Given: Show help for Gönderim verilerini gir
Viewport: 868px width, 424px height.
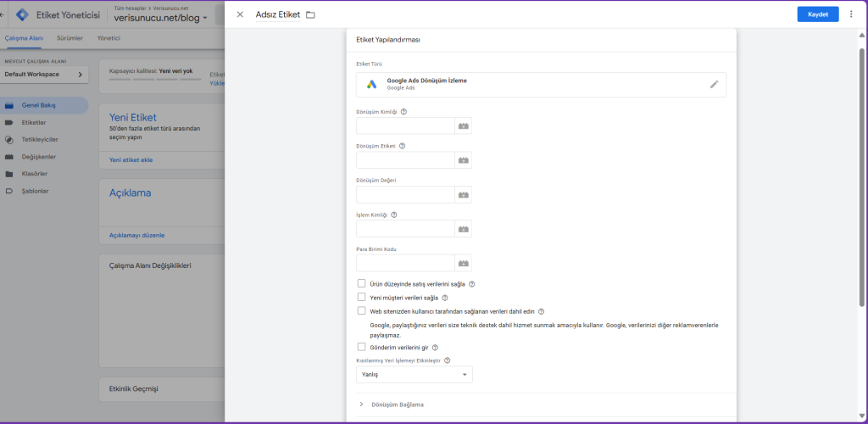Looking at the screenshot, I should point(435,348).
